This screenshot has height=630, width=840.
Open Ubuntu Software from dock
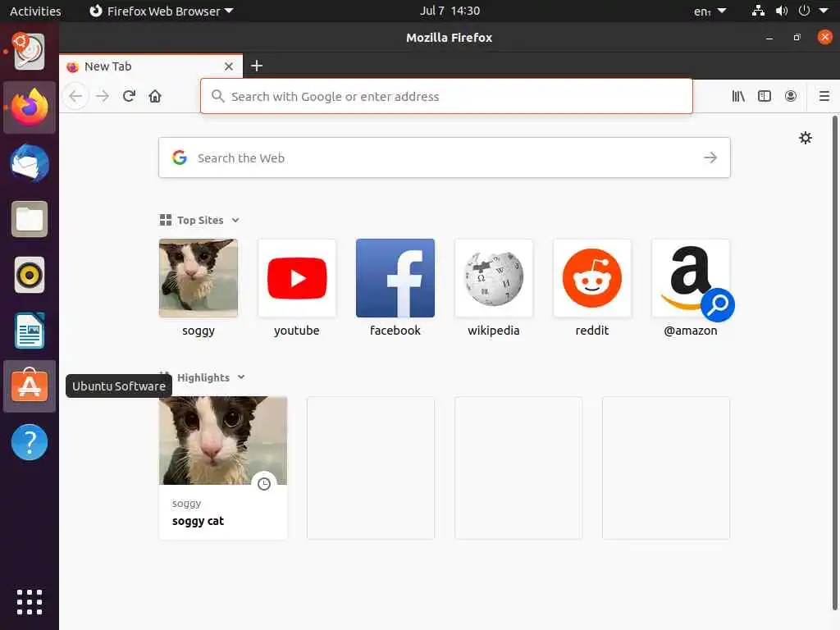coord(30,386)
